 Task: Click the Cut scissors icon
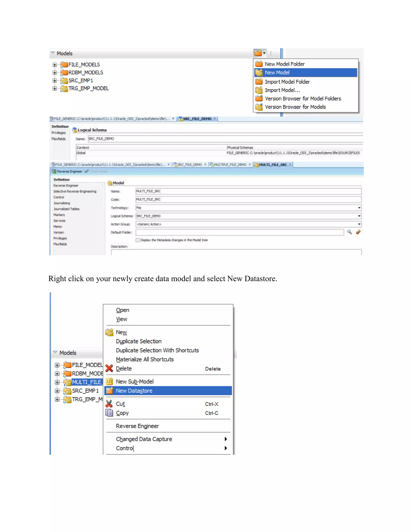[x=109, y=404]
